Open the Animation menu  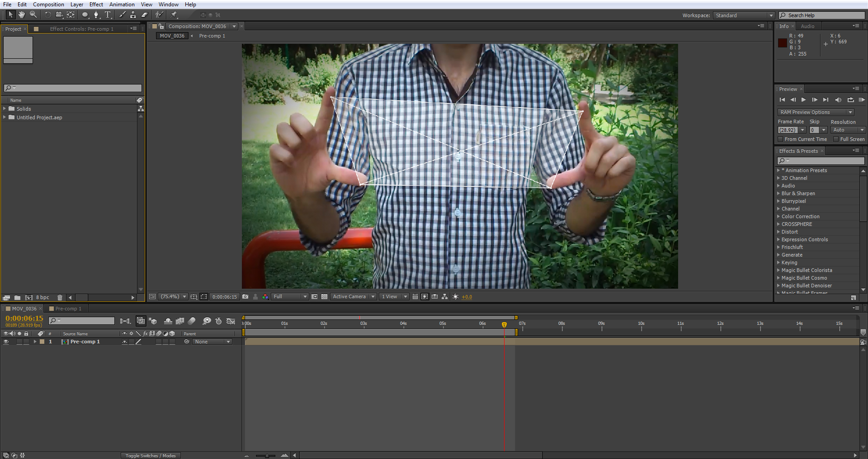[122, 5]
